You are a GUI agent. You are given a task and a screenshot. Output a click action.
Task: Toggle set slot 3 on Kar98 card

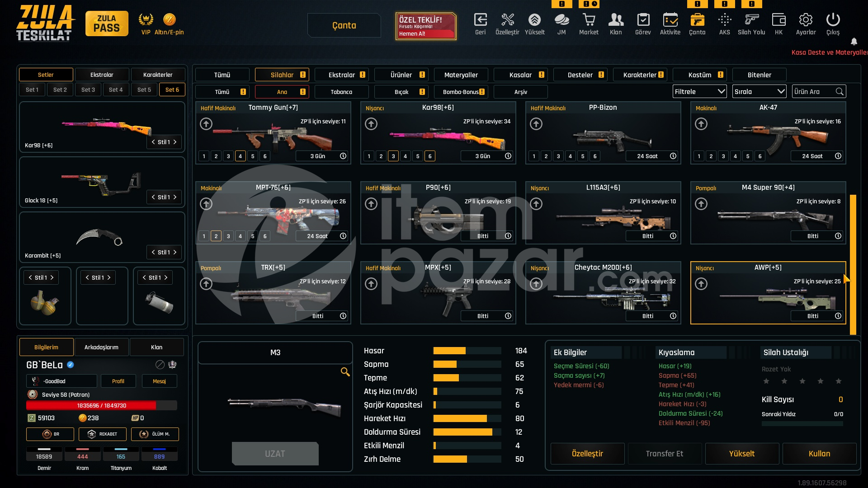pos(393,156)
